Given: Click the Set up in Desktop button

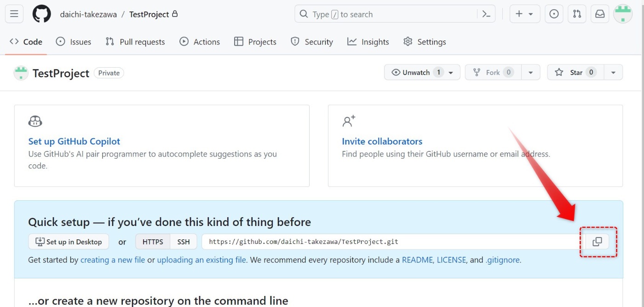Looking at the screenshot, I should (69, 242).
